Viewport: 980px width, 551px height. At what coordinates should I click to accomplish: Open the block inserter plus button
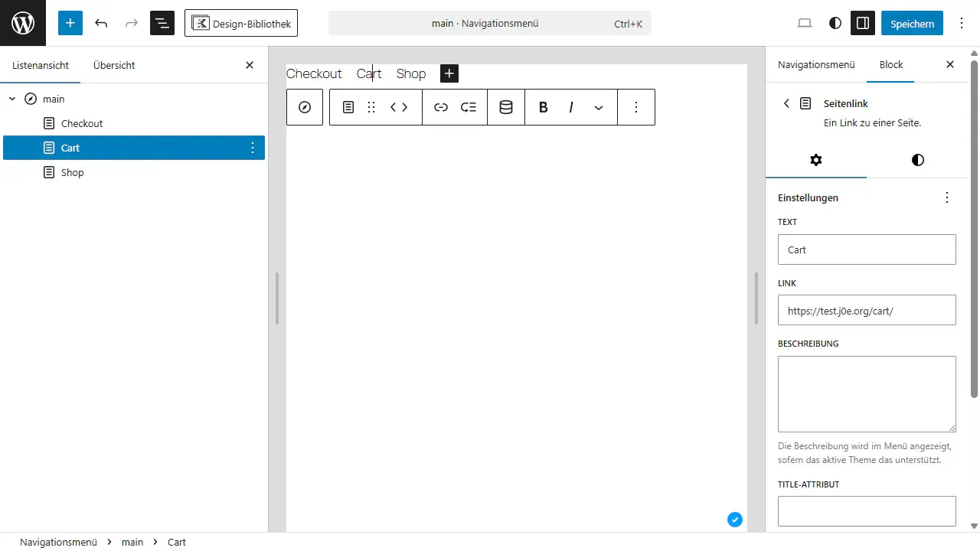click(70, 23)
